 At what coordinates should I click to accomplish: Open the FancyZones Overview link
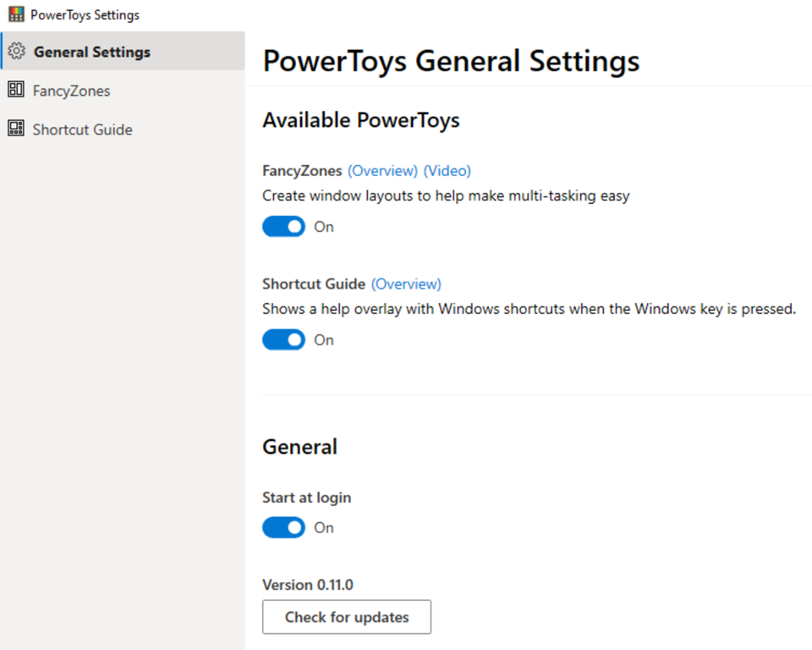click(x=382, y=171)
